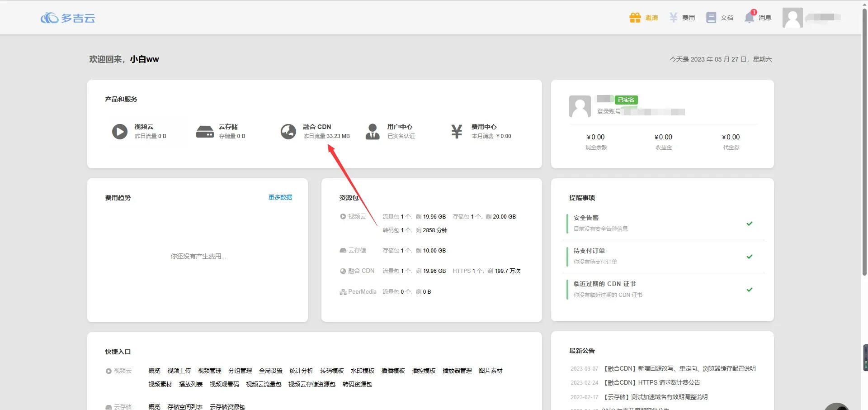Open 云存储 drive icon in products
Screen dimensions: 868x410
click(x=205, y=132)
